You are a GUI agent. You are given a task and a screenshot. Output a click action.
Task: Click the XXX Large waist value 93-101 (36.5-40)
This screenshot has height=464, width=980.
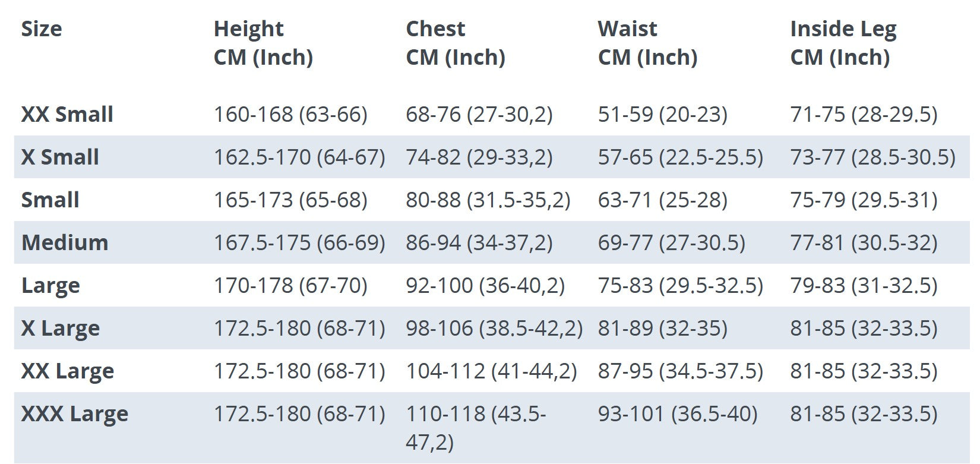tap(678, 414)
